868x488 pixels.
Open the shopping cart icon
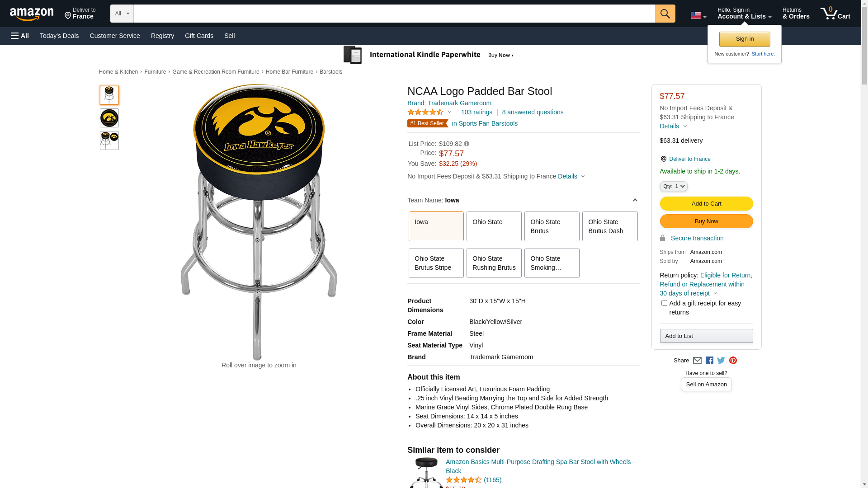click(835, 14)
